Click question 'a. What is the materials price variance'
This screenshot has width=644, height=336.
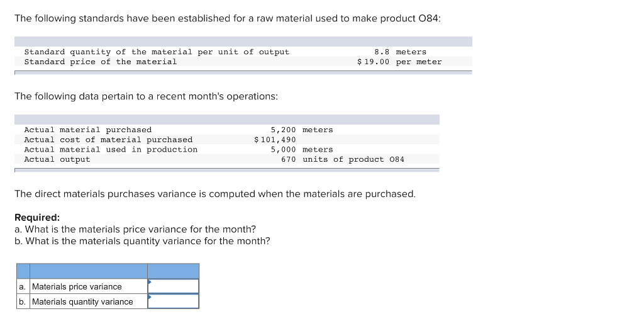pos(135,229)
